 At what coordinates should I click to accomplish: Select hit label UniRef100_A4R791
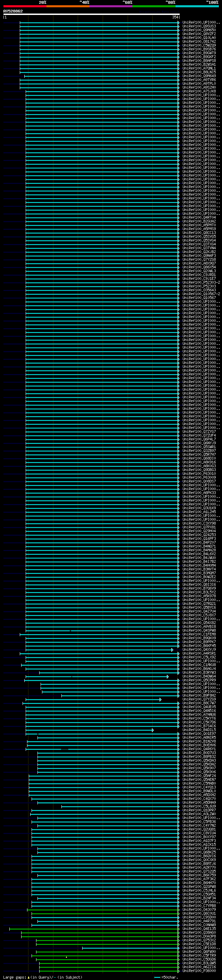(x=199, y=921)
